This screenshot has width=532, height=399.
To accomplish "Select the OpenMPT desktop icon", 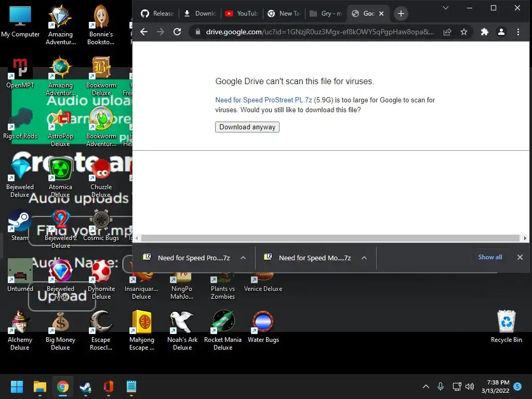I will tap(20, 73).
